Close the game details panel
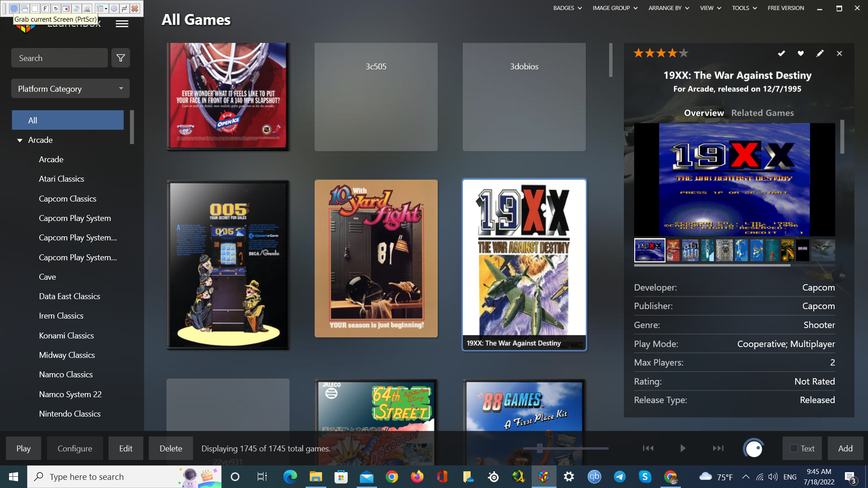 840,53
